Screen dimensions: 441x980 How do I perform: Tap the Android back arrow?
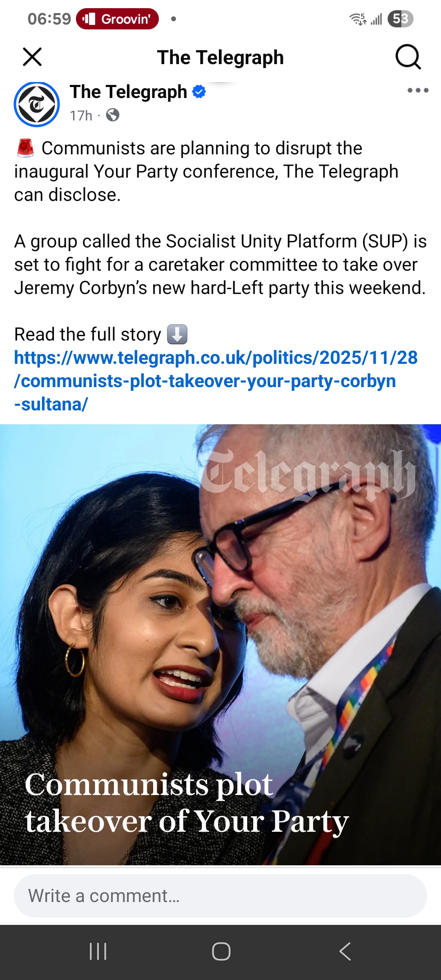345,951
